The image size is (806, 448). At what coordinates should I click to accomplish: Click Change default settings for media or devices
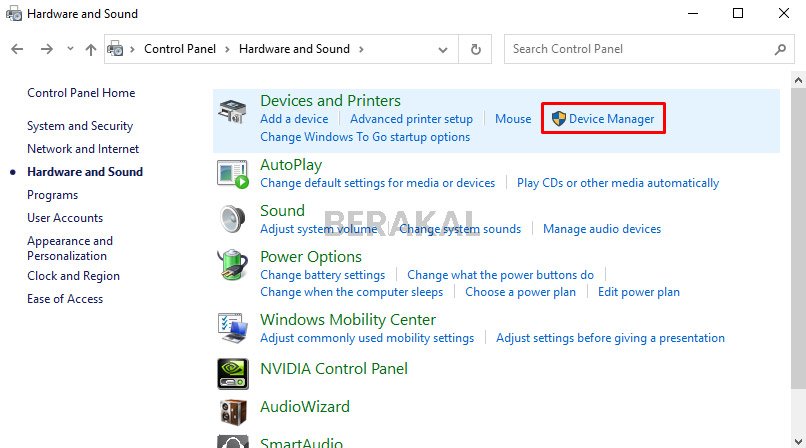(377, 183)
